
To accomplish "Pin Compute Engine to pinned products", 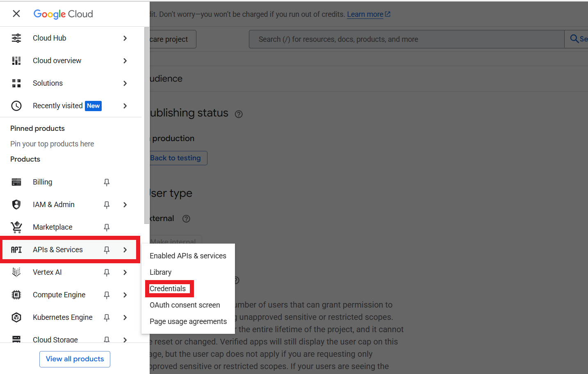I will (107, 295).
